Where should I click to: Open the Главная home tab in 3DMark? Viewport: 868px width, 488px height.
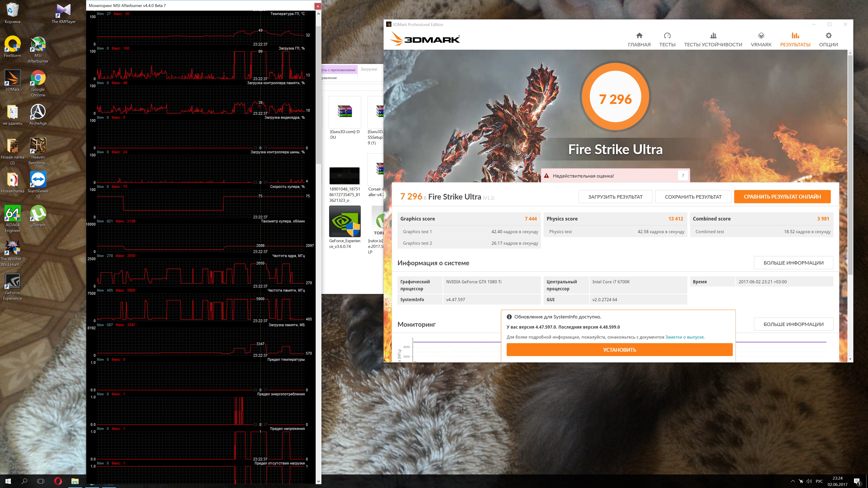(639, 39)
